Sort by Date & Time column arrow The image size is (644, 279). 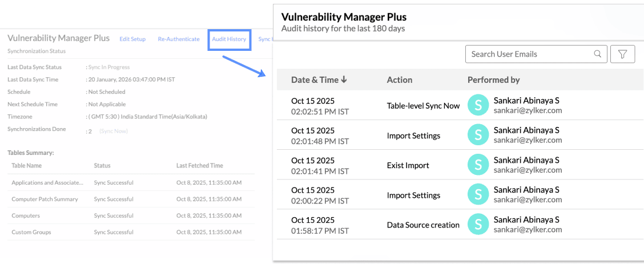click(344, 80)
